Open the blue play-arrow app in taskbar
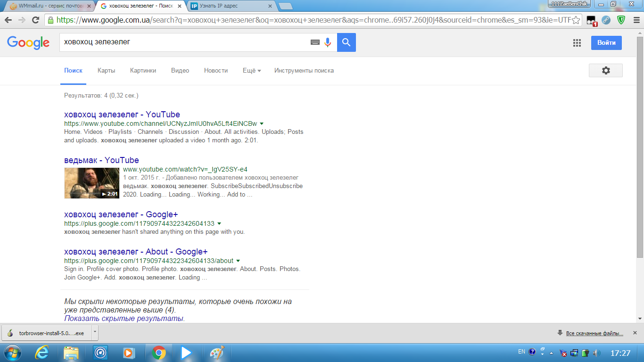Screen dimensions: 644x362 click(x=186, y=353)
